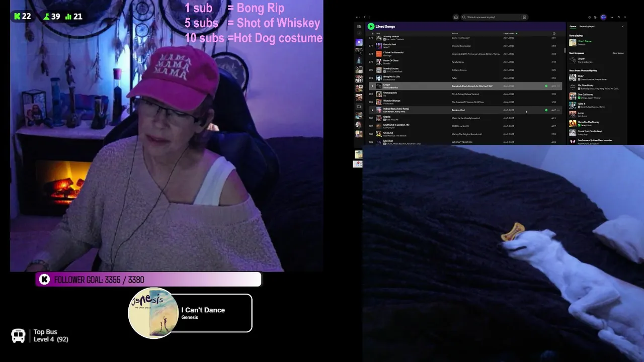The height and width of the screenshot is (362, 644).
Task: Play Indigo (feat. Avery Anna) with its play arrow
Action: [x=372, y=110]
